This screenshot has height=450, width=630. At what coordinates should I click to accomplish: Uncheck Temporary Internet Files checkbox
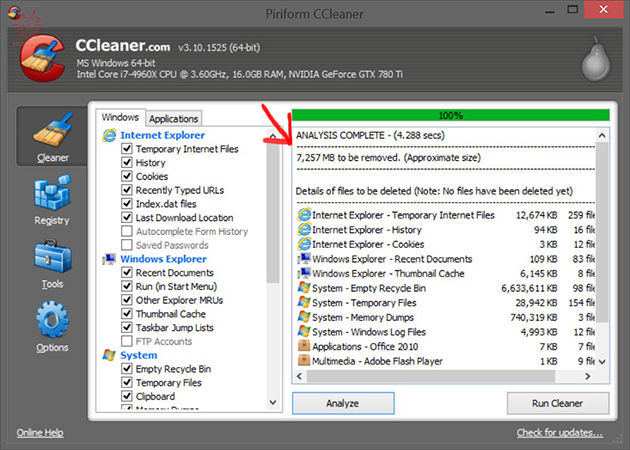[127, 149]
